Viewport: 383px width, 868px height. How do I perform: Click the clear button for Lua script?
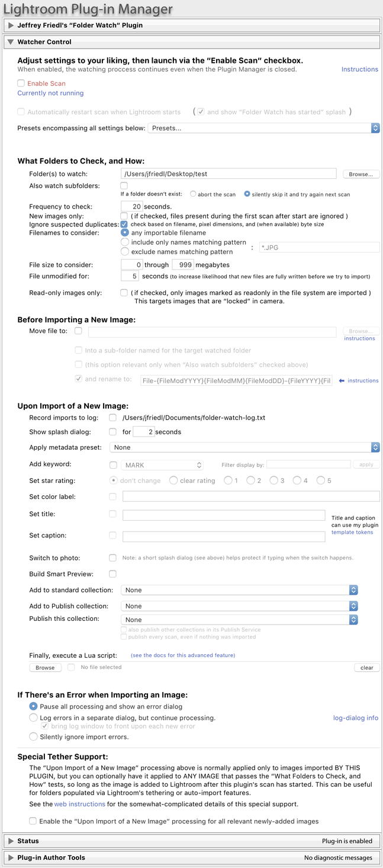pyautogui.click(x=367, y=668)
